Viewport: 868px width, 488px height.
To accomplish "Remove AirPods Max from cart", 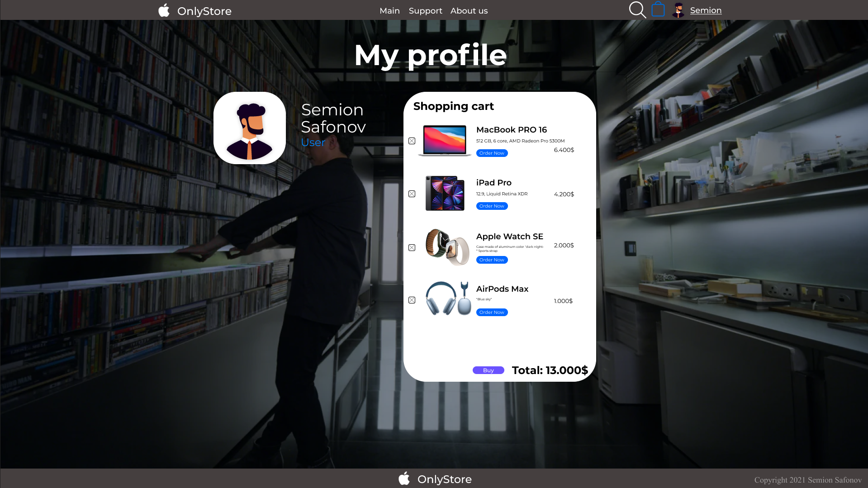I will [412, 300].
